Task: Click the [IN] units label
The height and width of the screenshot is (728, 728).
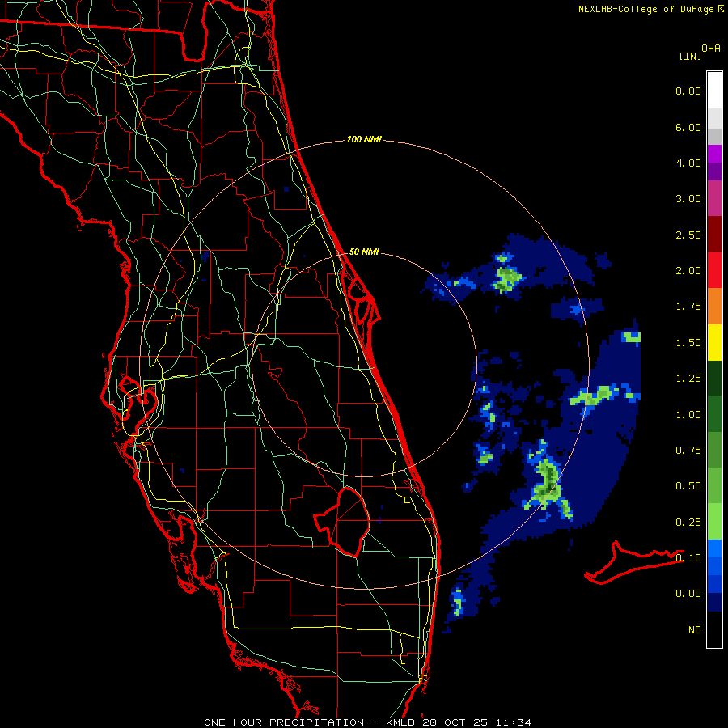Action: pos(690,56)
